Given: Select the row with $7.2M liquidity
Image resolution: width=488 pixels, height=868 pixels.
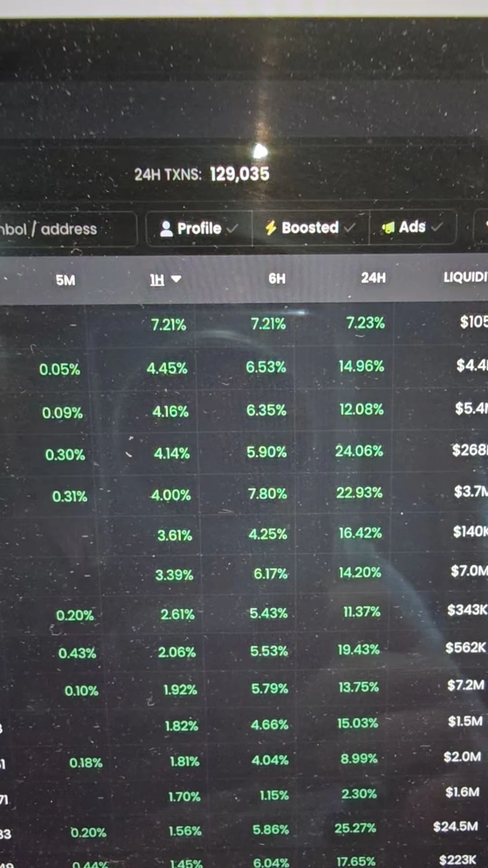Looking at the screenshot, I should pyautogui.click(x=244, y=688).
